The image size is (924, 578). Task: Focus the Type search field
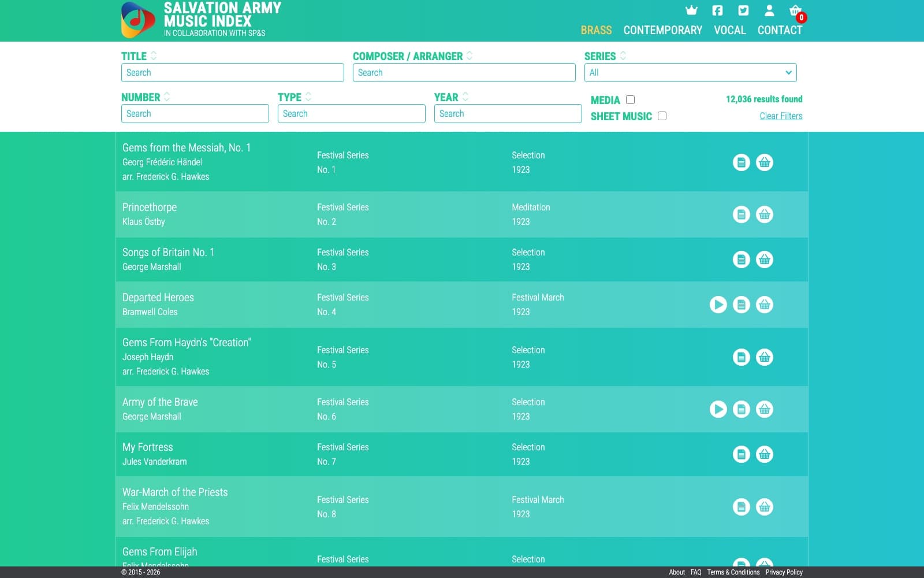click(351, 113)
